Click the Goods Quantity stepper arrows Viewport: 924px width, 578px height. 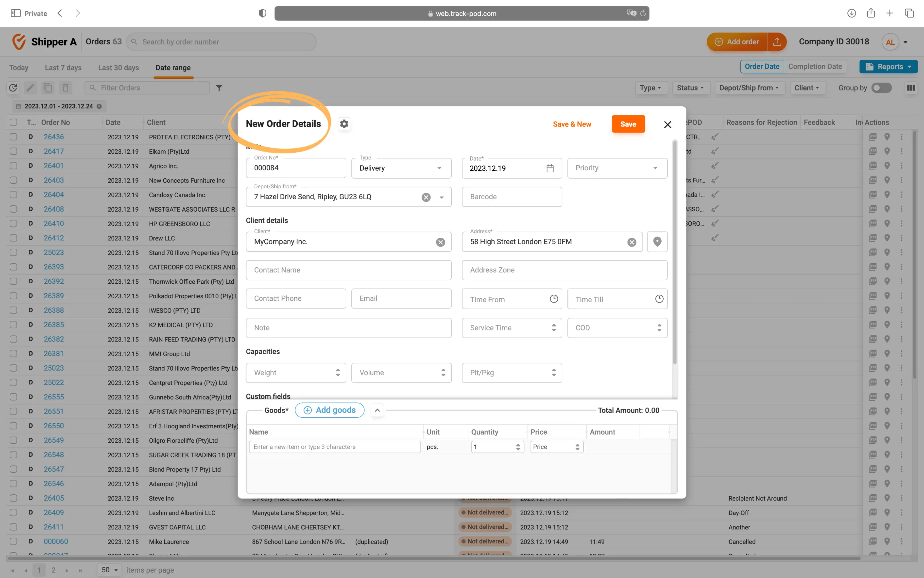click(x=518, y=447)
